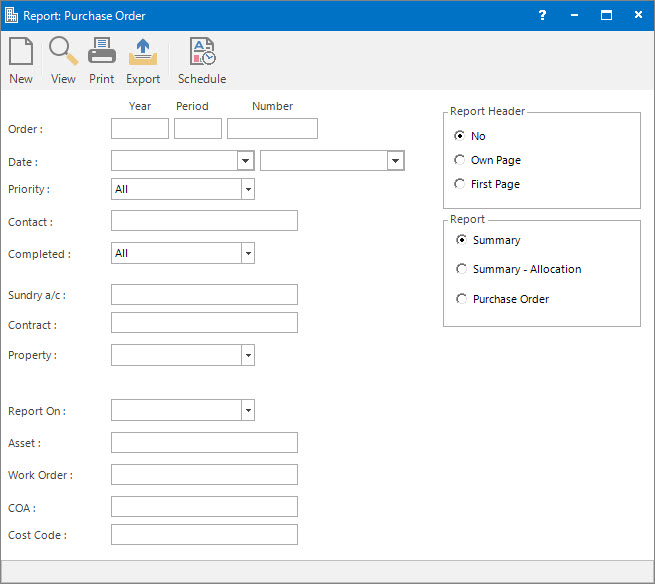Choose Summary - Allocation report type
The height and width of the screenshot is (584, 655).
point(461,269)
